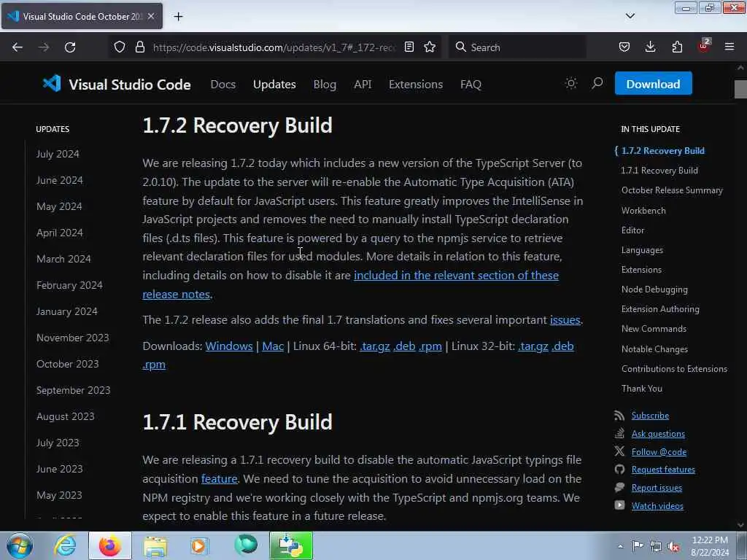Open the July 2024 update notes

(x=58, y=154)
